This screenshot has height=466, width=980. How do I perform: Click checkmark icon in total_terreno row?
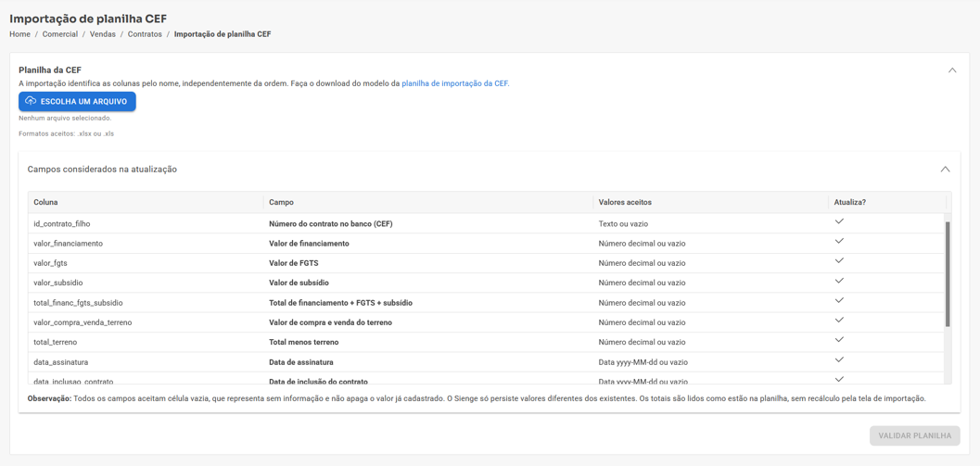(x=839, y=339)
